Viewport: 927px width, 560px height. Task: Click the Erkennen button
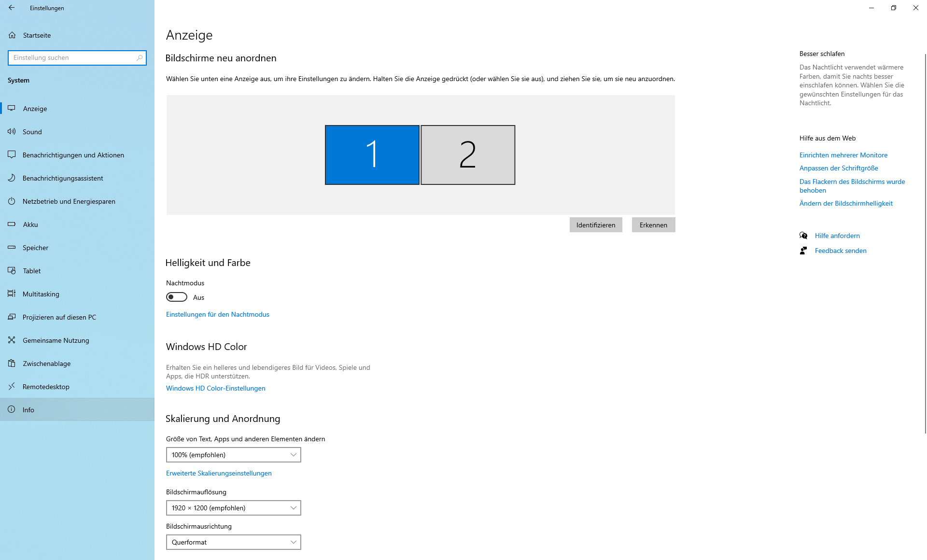pyautogui.click(x=653, y=225)
